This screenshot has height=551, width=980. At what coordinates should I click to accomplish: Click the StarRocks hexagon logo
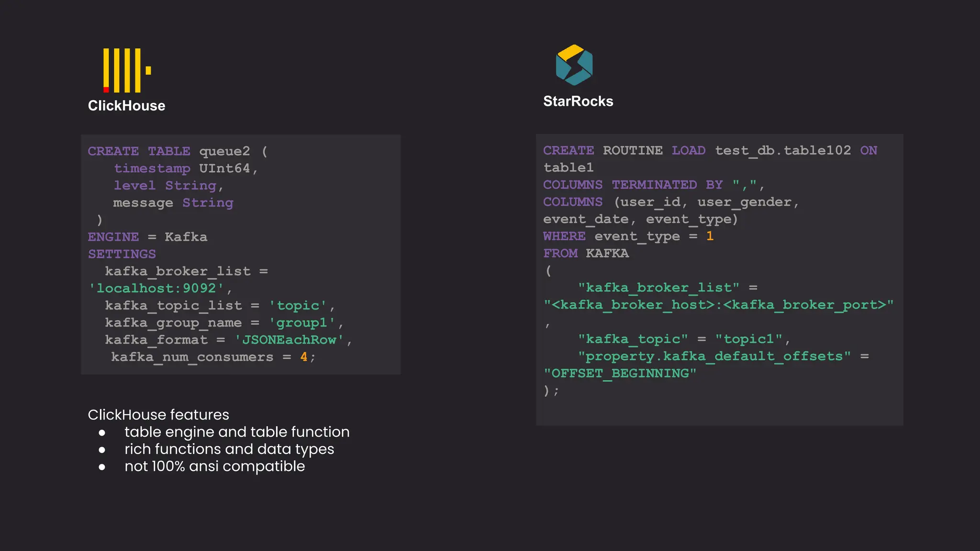(574, 65)
